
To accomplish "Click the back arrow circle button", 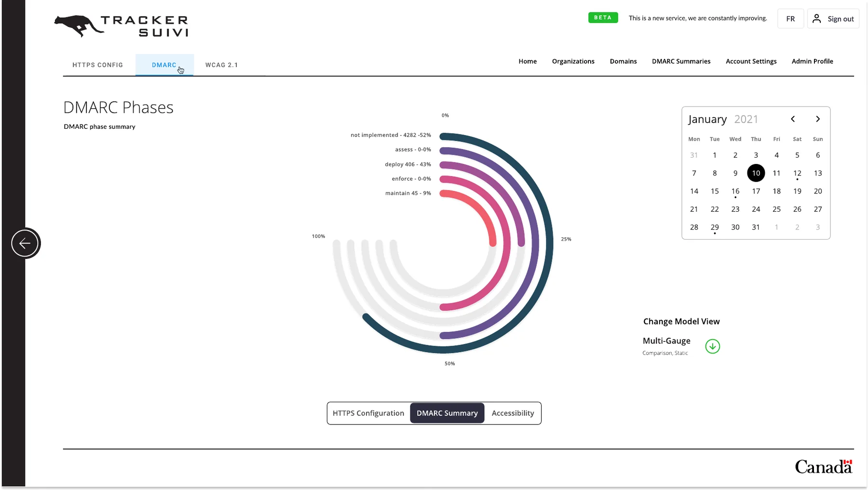I will 25,243.
